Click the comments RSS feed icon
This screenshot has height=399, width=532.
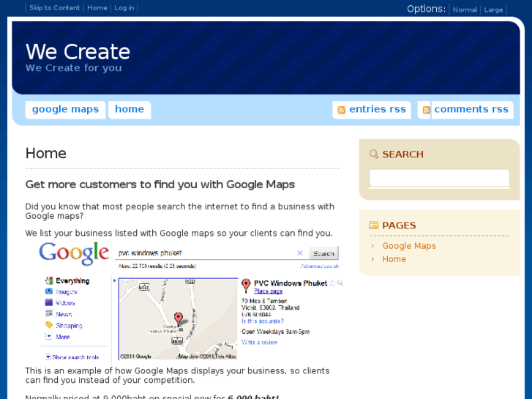(427, 110)
